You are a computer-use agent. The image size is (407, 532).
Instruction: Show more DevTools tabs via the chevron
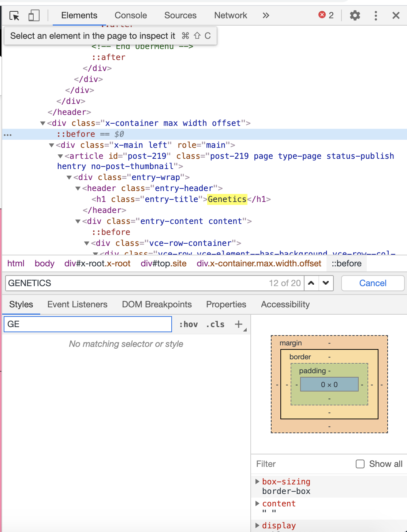(x=266, y=15)
